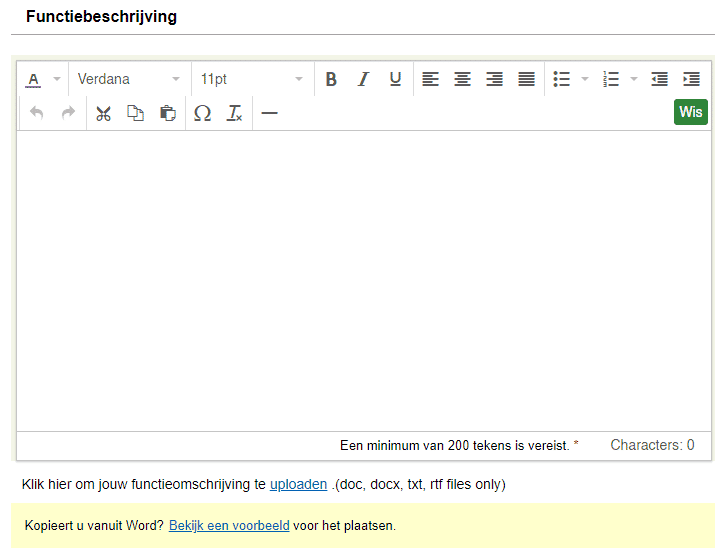Copy the selected text
The image size is (726, 557).
point(135,113)
